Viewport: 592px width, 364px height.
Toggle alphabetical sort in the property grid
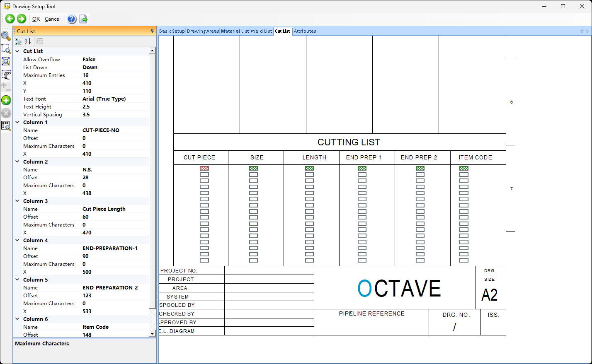coord(27,41)
